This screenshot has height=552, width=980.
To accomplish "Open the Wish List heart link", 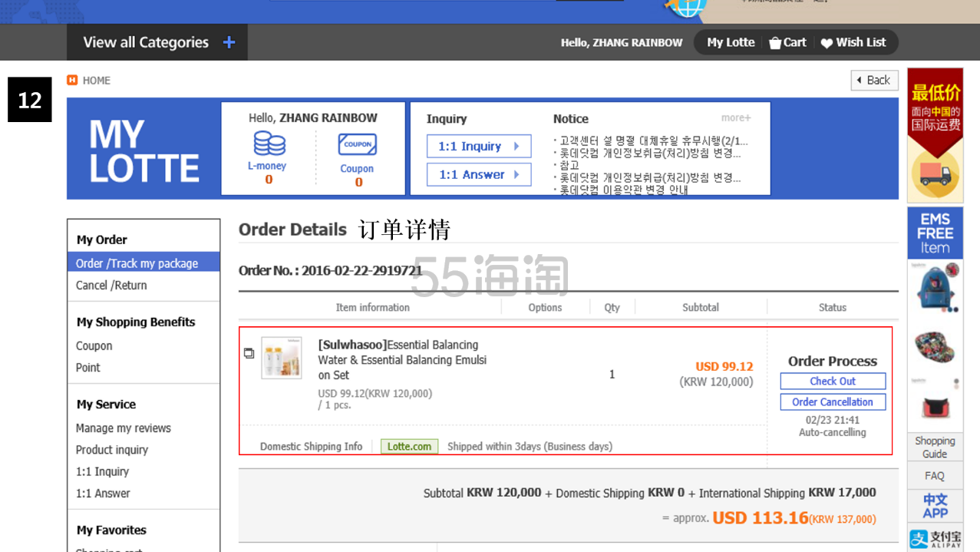I will pyautogui.click(x=853, y=43).
